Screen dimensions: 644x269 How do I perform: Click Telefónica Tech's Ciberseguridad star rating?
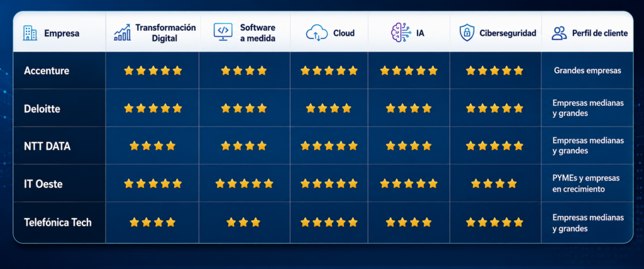click(x=494, y=222)
